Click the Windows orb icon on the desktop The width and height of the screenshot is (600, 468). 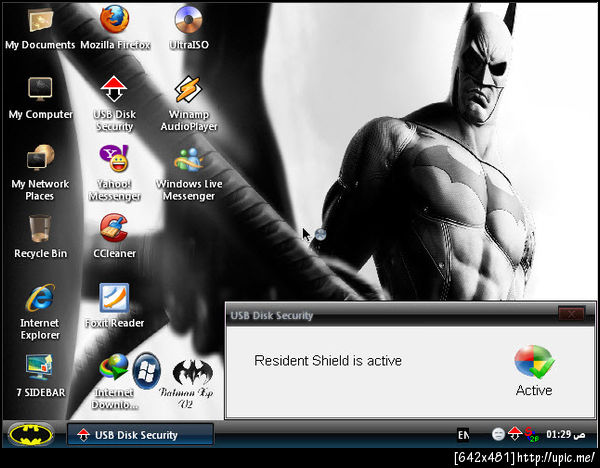click(x=147, y=370)
